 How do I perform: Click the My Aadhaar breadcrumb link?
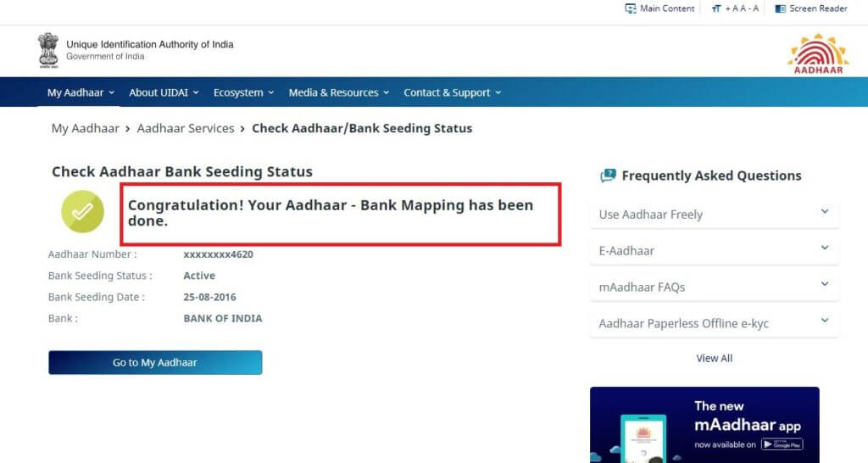86,129
